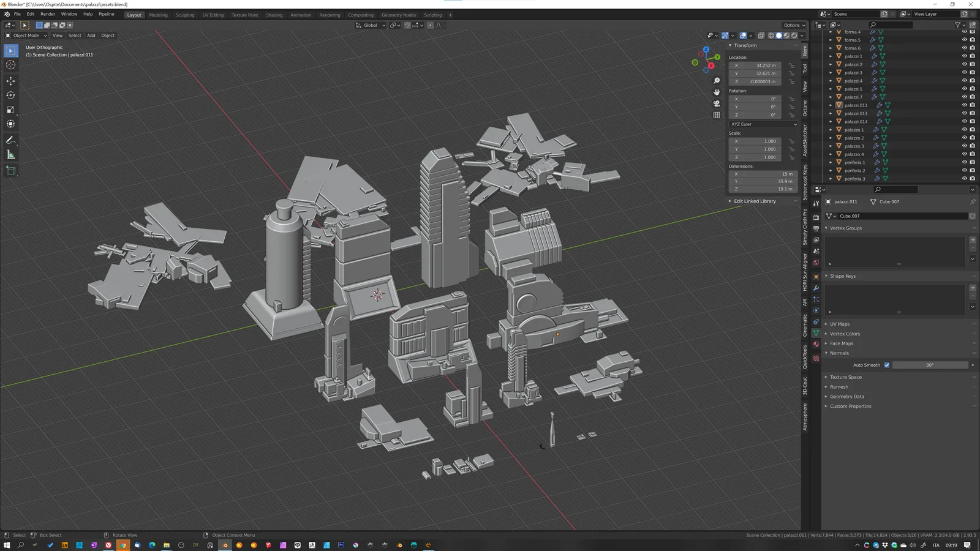Screen dimensions: 980x551
Task: Click the Location X value field
Action: pos(755,66)
